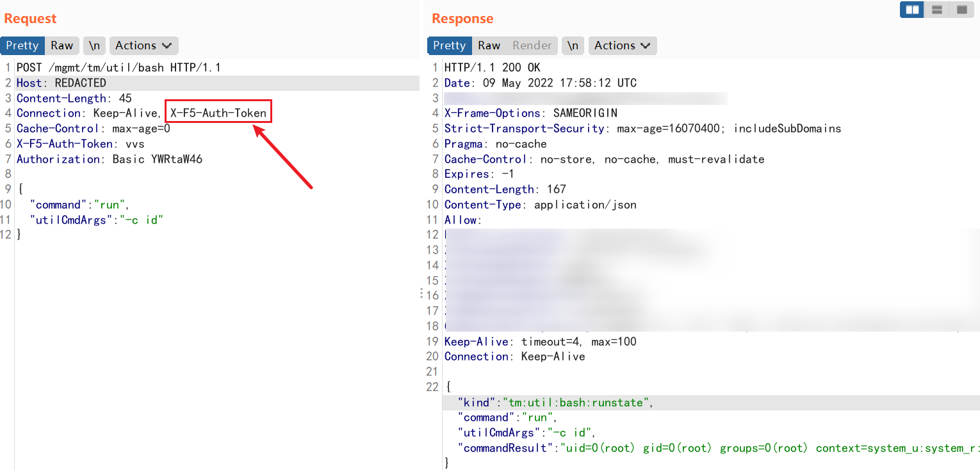This screenshot has width=980, height=470.
Task: Click "utilCmdArgs":"-c id" in response body
Action: tap(527, 432)
